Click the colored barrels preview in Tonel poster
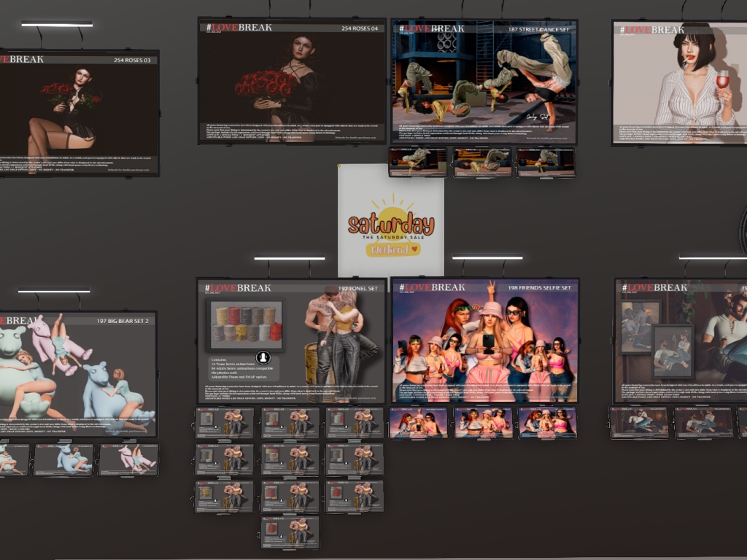Image resolution: width=747 pixels, height=560 pixels. pos(244,323)
